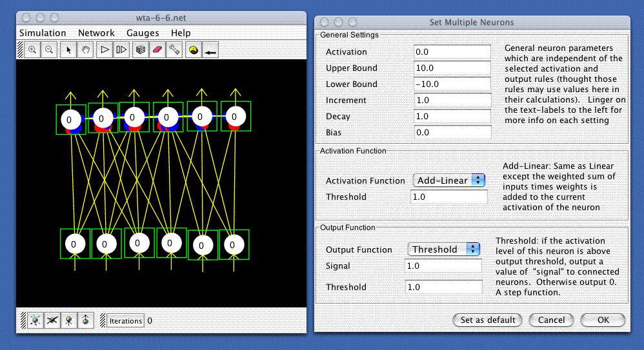Select the hand pan tool

point(85,50)
